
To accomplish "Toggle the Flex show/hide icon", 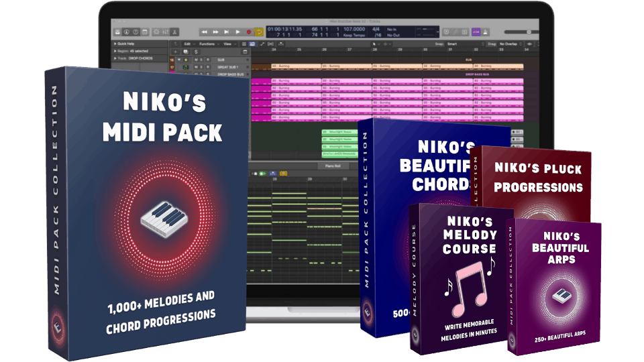I will click(270, 44).
